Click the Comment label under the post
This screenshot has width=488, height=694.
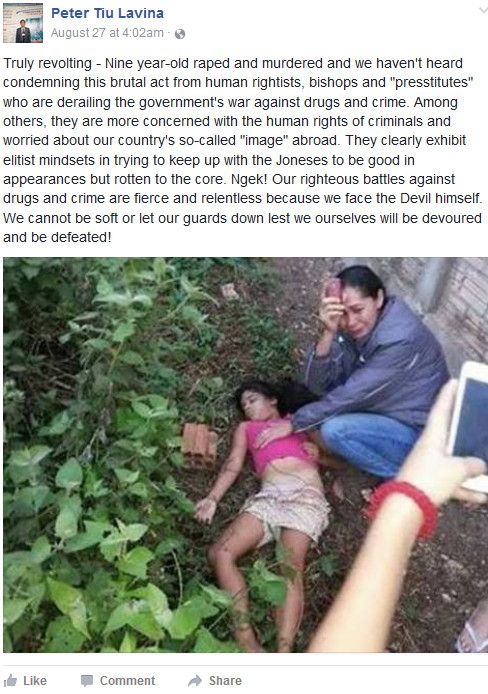click(127, 681)
